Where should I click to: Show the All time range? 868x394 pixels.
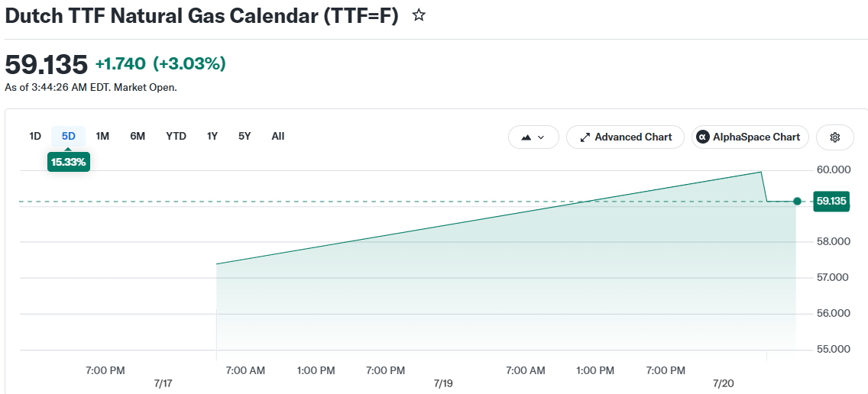tap(278, 136)
